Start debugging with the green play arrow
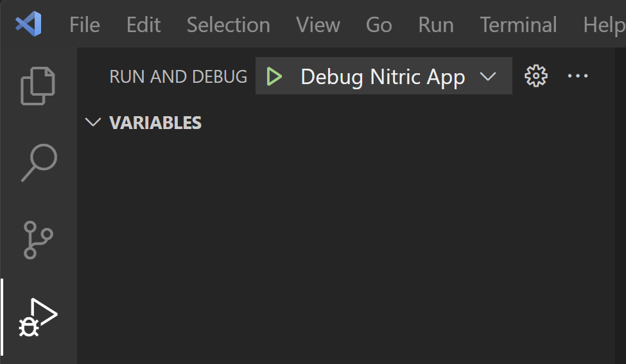The image size is (626, 364). (x=274, y=76)
